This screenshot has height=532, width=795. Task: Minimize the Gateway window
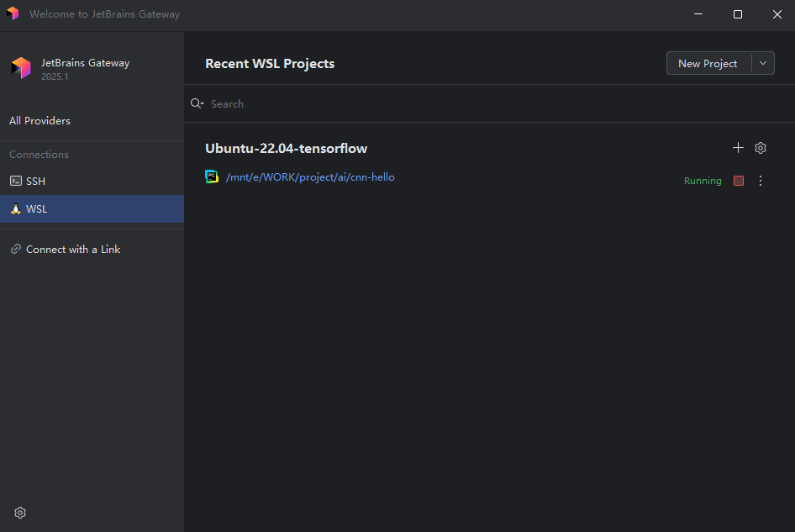[698, 14]
